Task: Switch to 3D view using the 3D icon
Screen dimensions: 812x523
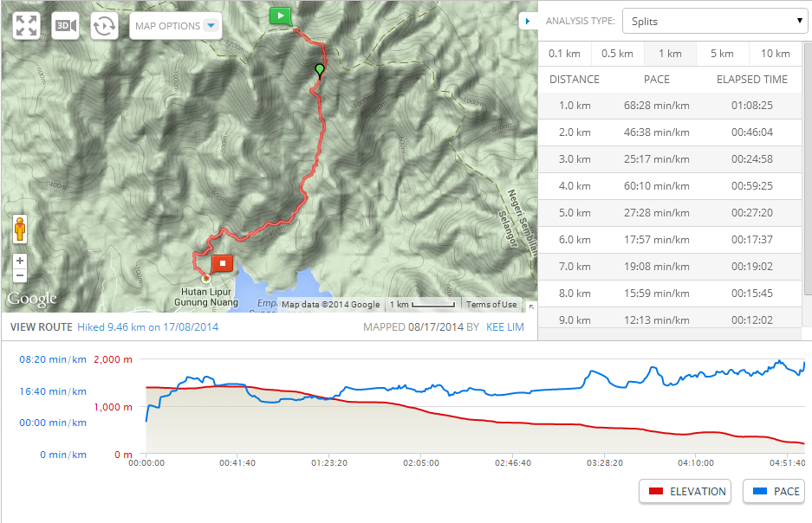Action: (x=64, y=25)
